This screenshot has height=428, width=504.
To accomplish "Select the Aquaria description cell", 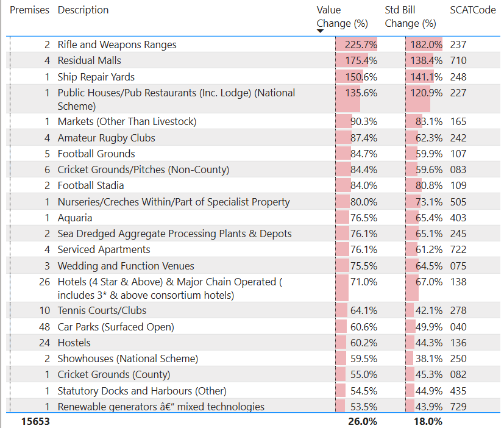I will click(75, 218).
